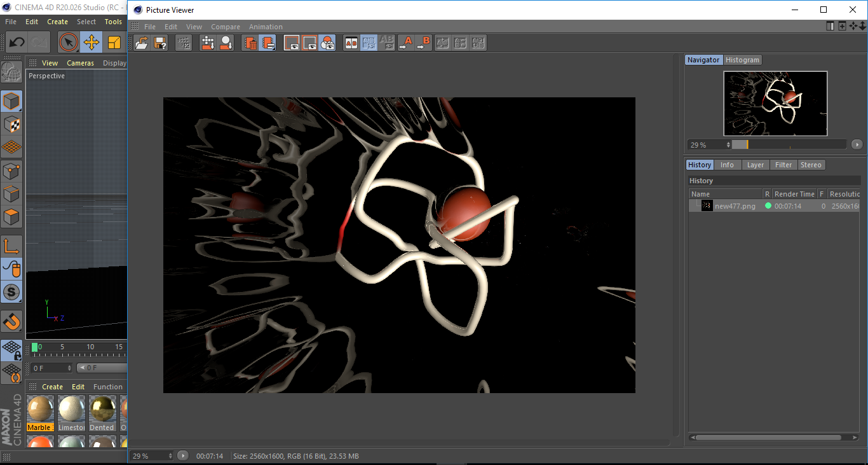This screenshot has width=868, height=465.
Task: Click the Stop Rendering icon
Action: pos(184,43)
